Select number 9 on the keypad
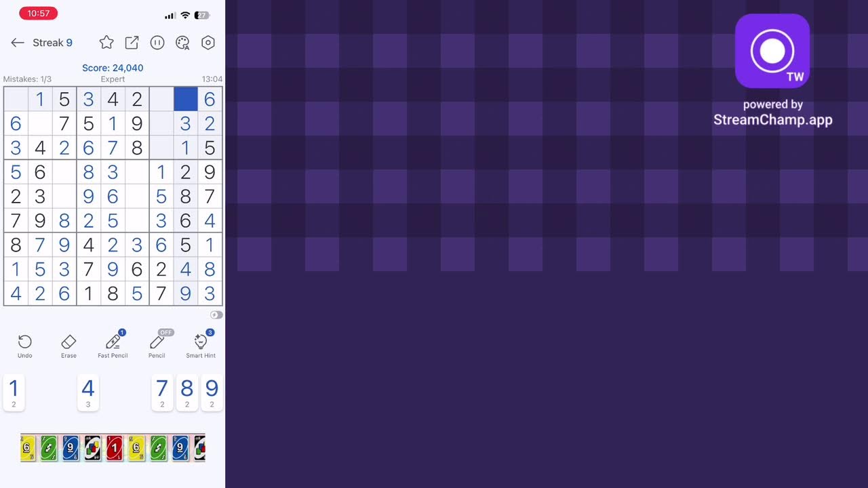The image size is (868, 488). tap(212, 393)
